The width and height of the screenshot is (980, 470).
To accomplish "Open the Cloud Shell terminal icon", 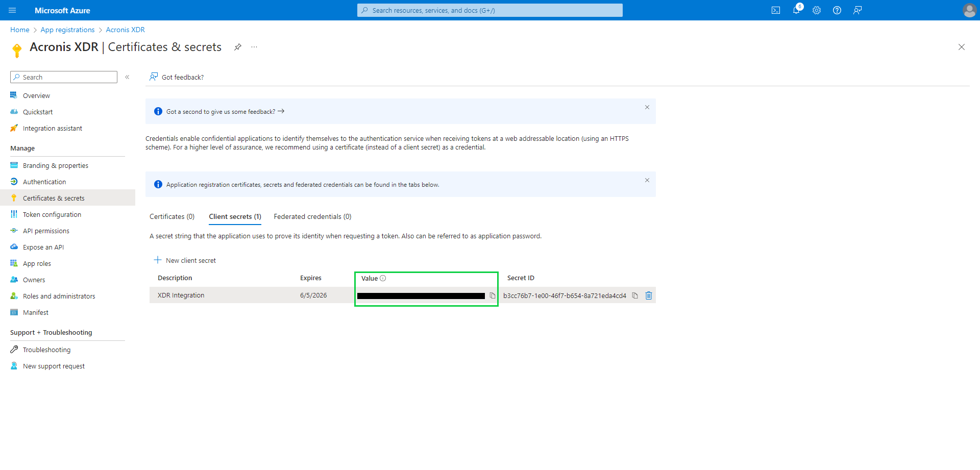I will 776,10.
